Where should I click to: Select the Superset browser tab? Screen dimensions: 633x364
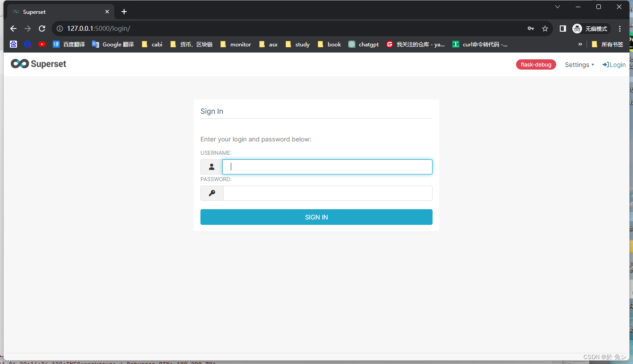[60, 12]
